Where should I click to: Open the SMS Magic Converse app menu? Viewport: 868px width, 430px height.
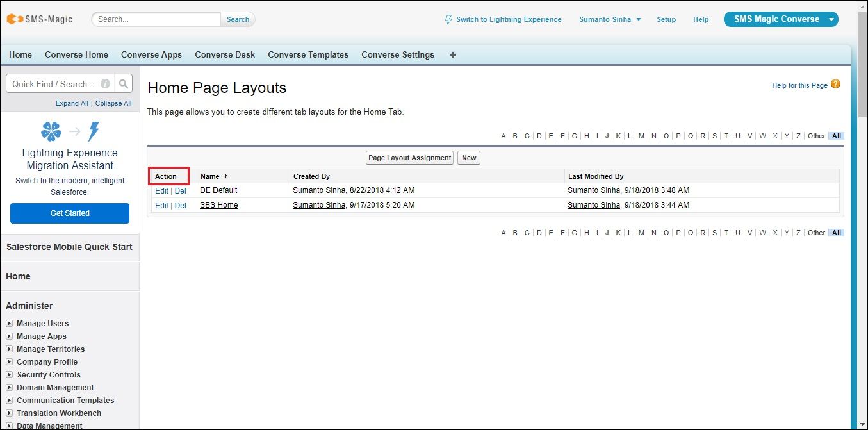782,19
